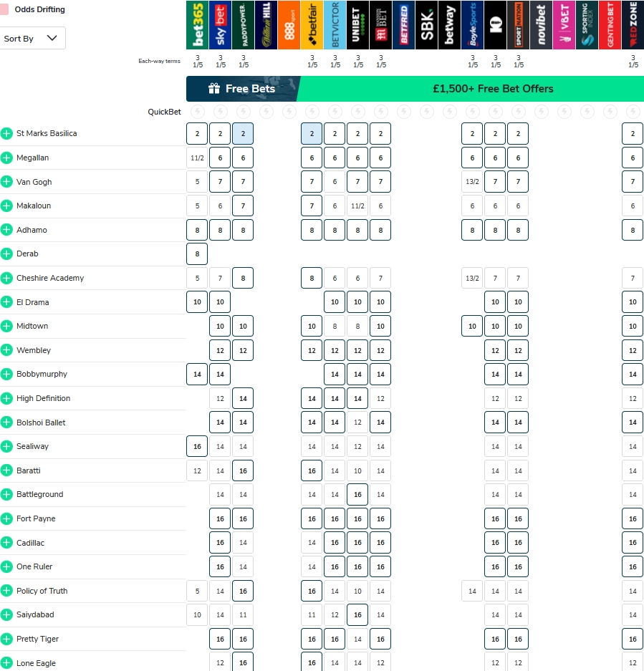The height and width of the screenshot is (671, 644).
Task: Open the £1,500+ Free Bet Offers banner
Action: [493, 89]
